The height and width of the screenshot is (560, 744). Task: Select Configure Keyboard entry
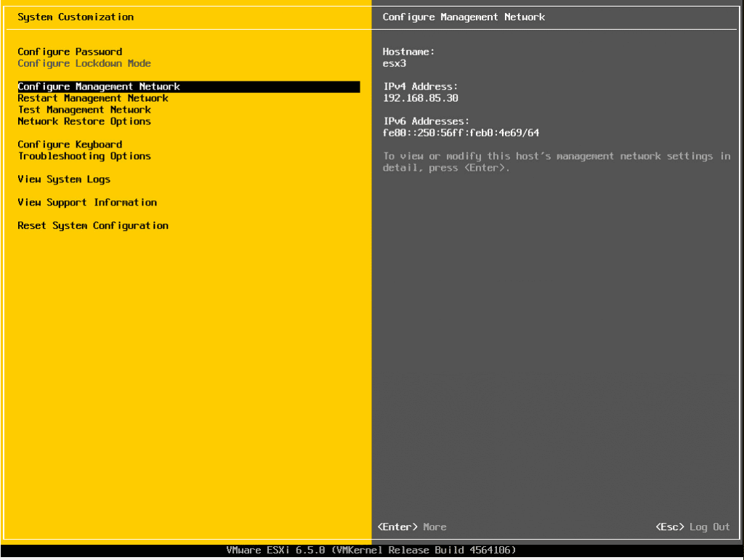(x=69, y=145)
